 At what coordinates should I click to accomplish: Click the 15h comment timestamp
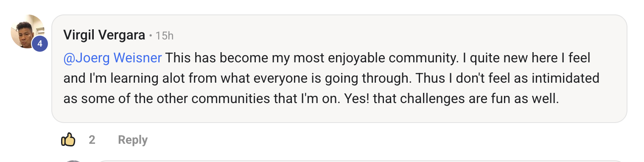point(165,36)
